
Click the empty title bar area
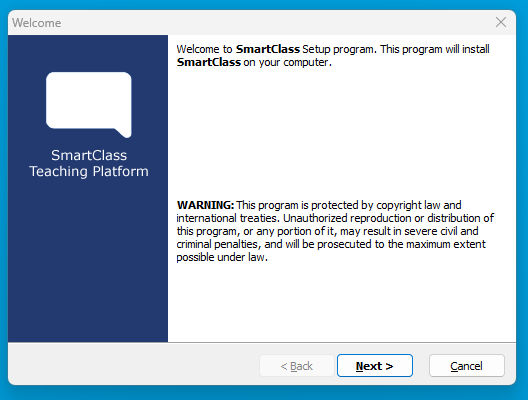[276, 23]
